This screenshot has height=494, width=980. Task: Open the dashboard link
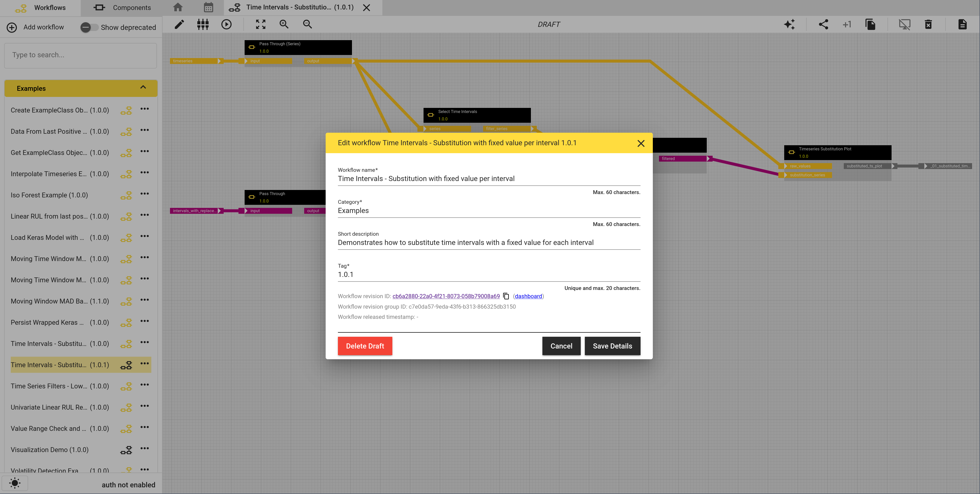[x=528, y=296]
